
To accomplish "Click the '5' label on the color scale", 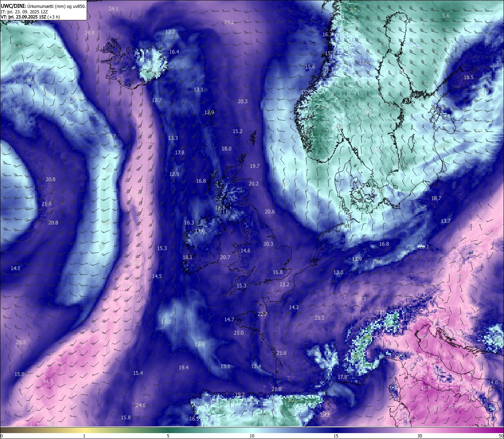I will 168,436.
